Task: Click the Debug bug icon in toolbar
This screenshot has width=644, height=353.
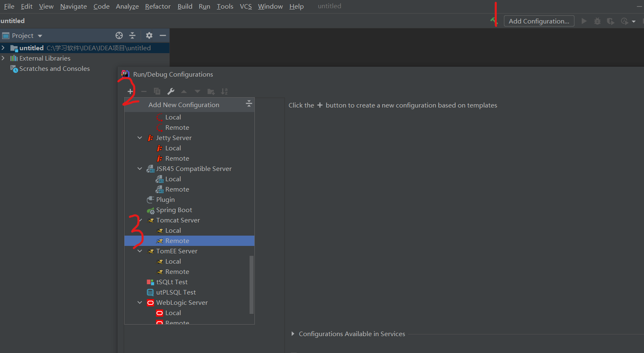Action: click(597, 21)
